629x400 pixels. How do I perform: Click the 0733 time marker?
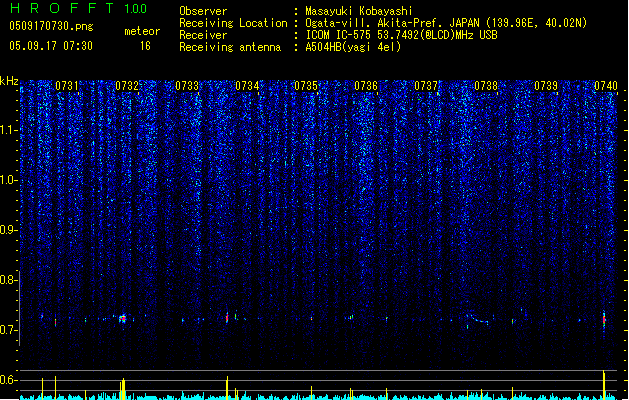[x=187, y=86]
